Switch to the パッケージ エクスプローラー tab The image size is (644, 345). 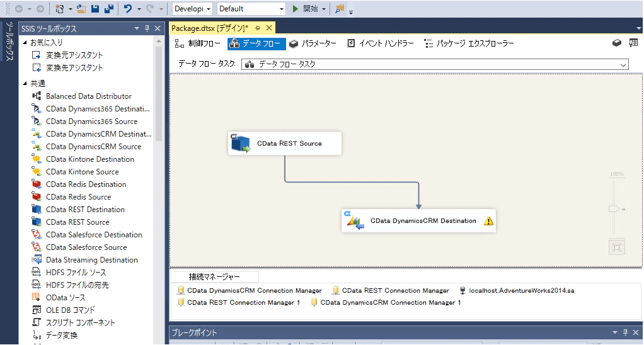pos(469,43)
